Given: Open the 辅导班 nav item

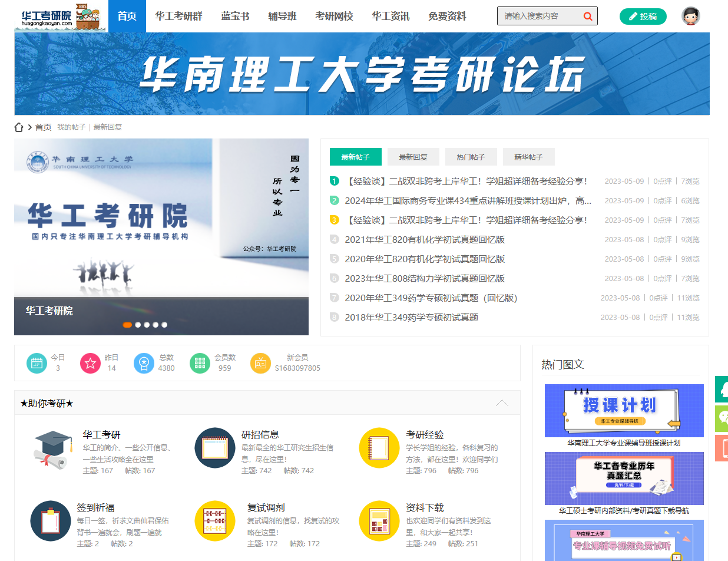Looking at the screenshot, I should tap(283, 16).
